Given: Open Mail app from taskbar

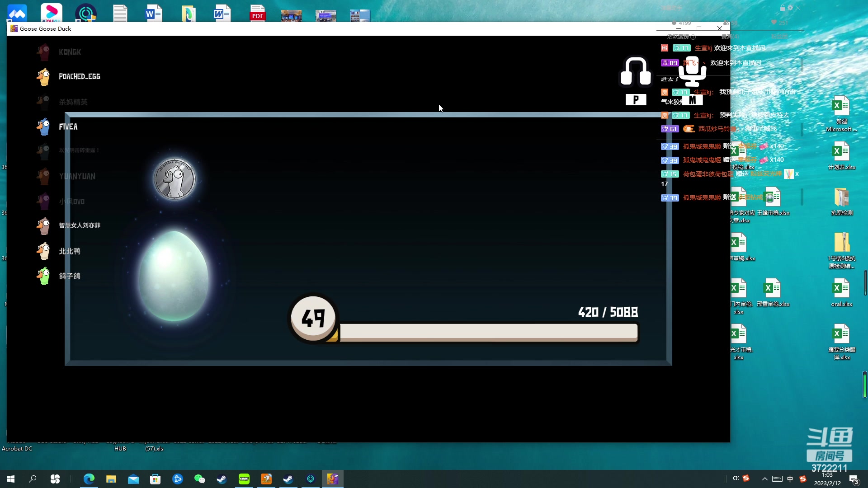Looking at the screenshot, I should tap(133, 479).
